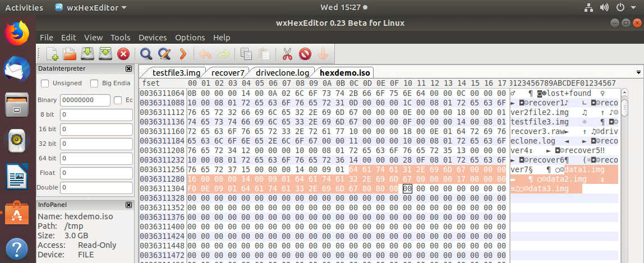The height and width of the screenshot is (263, 644).
Task: Click offset row 0036311256
Action: (x=162, y=169)
